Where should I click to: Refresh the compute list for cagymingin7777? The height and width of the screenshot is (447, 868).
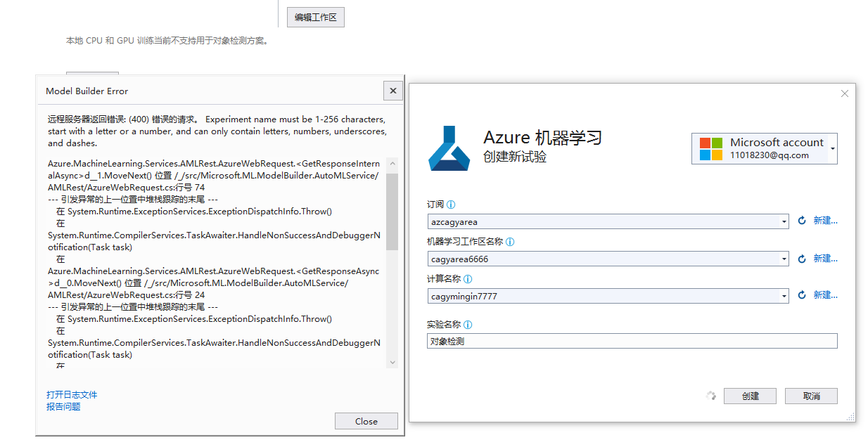802,296
